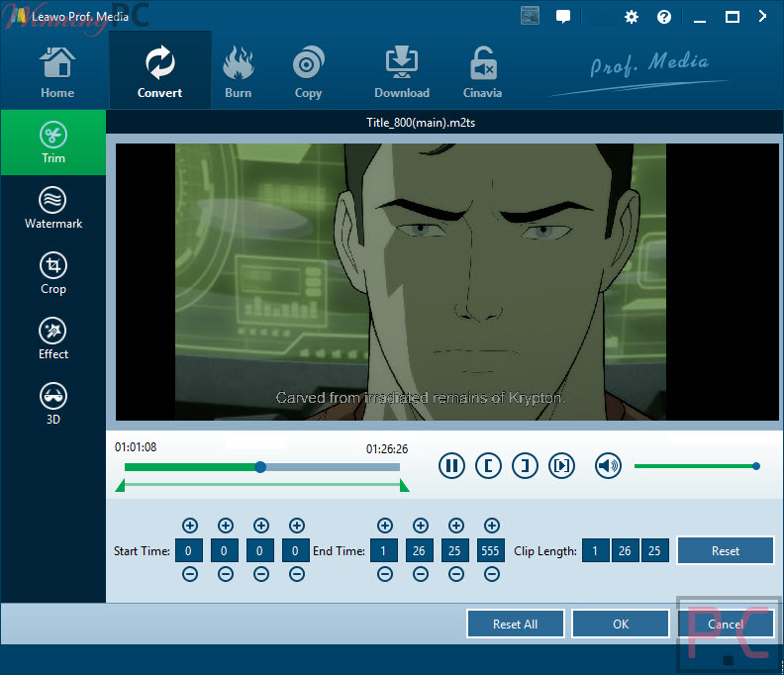784x675 pixels.
Task: Select the Crop tab in sidebar
Action: point(53,273)
